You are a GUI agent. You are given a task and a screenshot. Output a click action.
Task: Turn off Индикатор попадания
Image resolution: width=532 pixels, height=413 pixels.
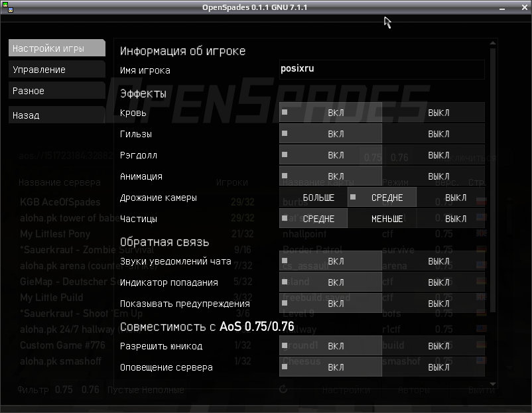433,282
